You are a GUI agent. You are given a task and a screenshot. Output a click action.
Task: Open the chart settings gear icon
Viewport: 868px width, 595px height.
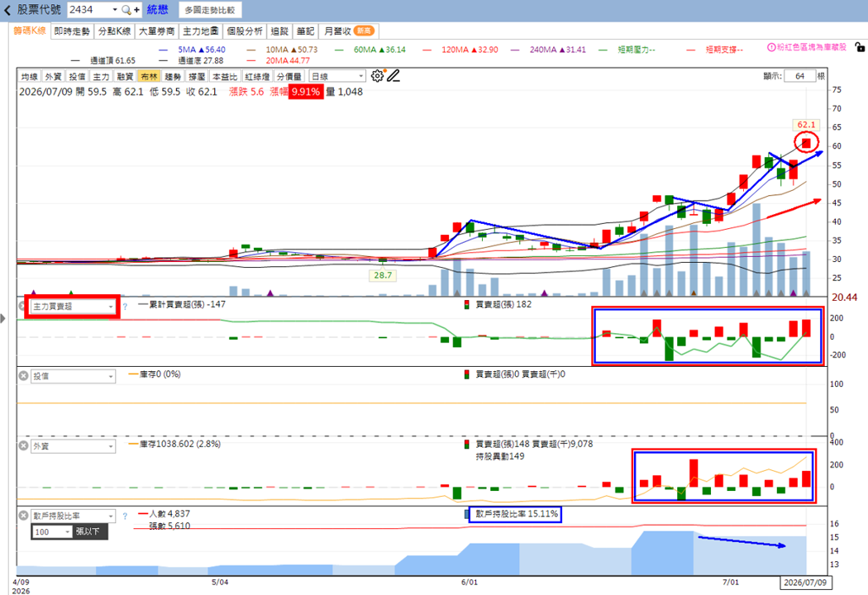378,76
